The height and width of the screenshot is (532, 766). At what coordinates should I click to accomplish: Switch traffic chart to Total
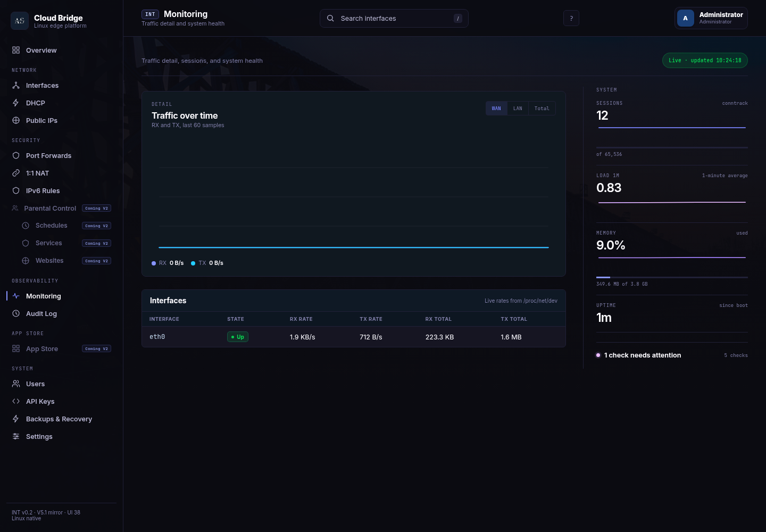click(542, 109)
